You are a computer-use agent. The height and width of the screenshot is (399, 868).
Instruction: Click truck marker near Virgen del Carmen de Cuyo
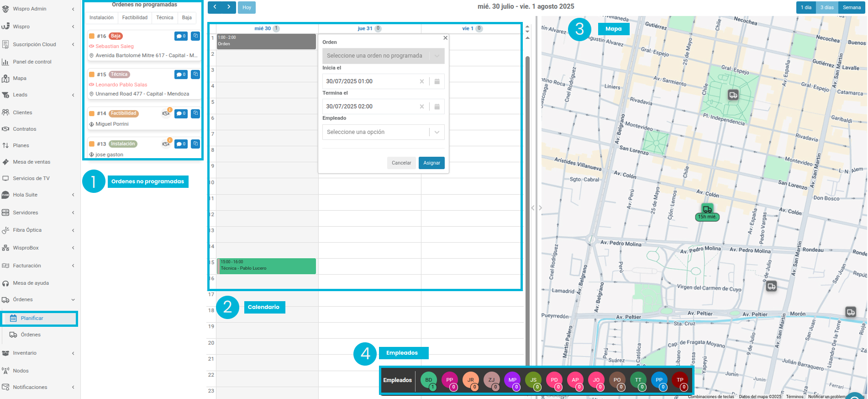pyautogui.click(x=771, y=287)
